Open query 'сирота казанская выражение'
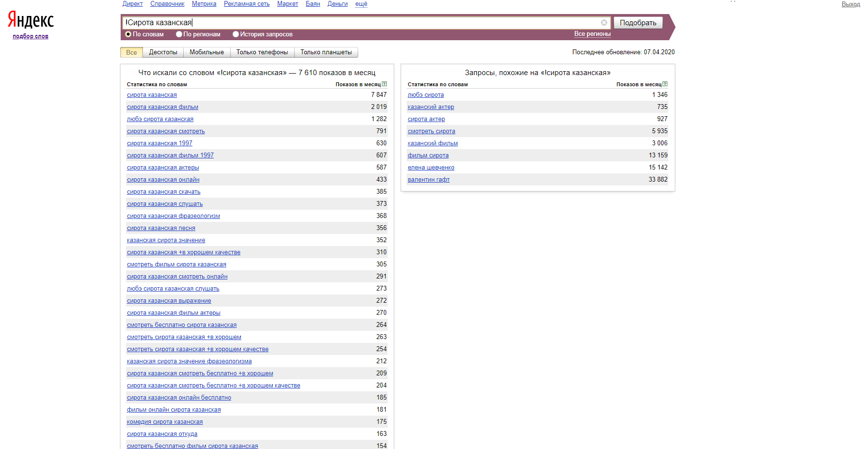 [x=169, y=301]
